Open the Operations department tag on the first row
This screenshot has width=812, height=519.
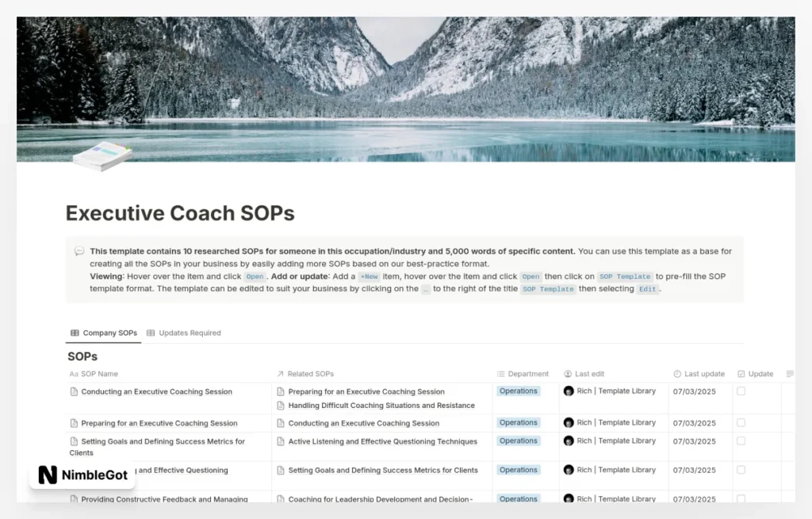(x=518, y=391)
